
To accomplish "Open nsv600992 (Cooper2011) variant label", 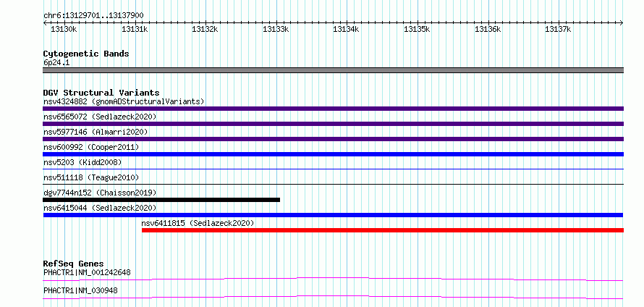I will coord(91,147).
